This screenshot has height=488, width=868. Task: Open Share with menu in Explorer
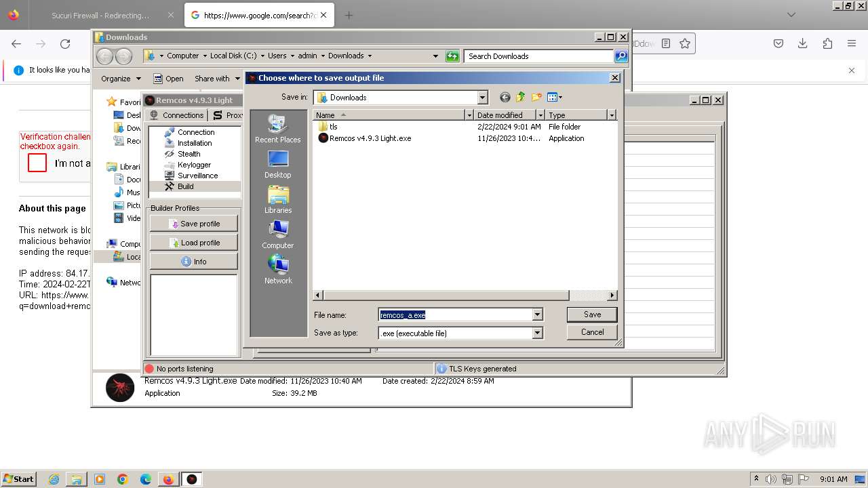point(217,79)
